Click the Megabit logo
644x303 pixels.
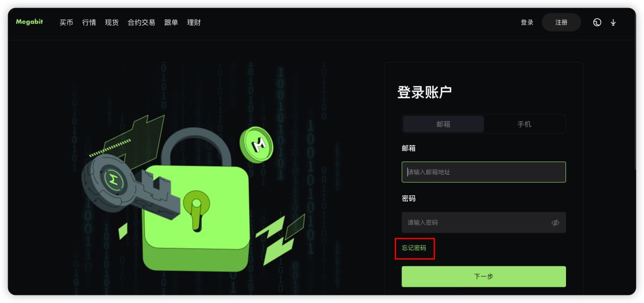click(x=29, y=22)
